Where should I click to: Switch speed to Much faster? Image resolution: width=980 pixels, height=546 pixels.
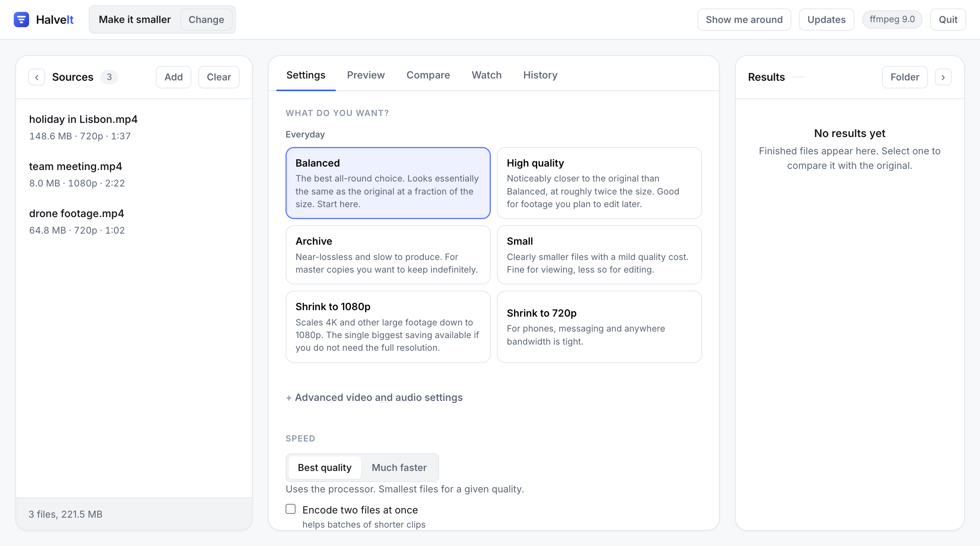coord(399,468)
